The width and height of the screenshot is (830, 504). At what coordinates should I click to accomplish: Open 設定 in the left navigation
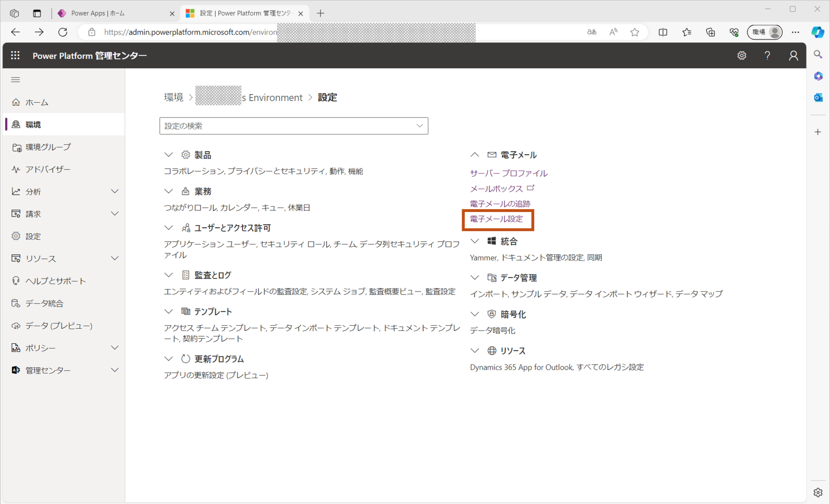point(64,236)
